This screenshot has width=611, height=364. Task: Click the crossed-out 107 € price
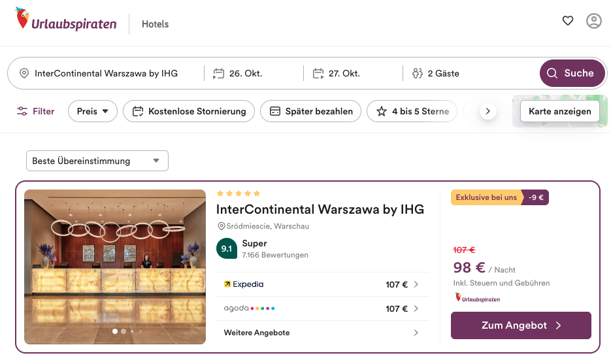(x=464, y=250)
